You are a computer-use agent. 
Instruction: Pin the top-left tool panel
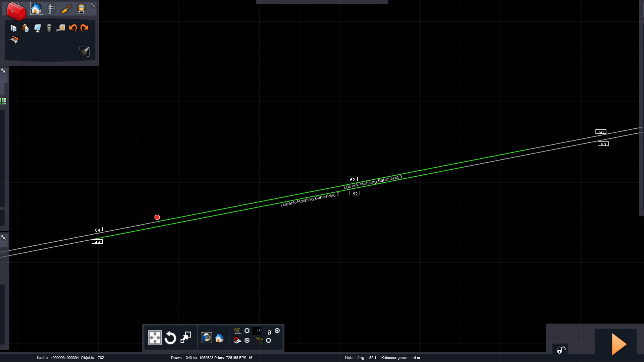(93, 5)
